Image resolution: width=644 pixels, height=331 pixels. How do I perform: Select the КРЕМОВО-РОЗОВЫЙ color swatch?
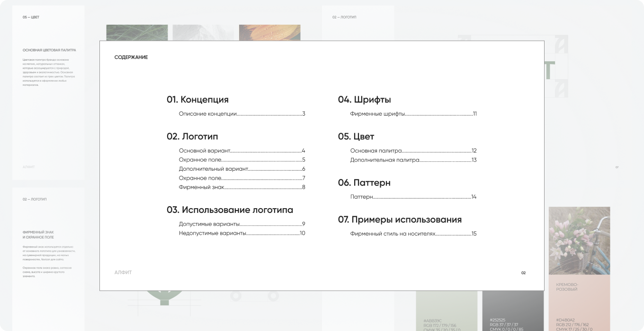click(x=579, y=303)
